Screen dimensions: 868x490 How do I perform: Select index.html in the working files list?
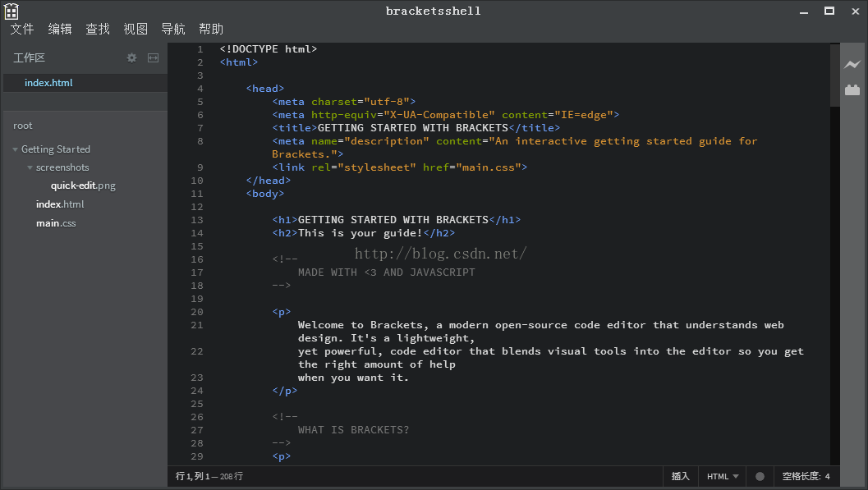click(49, 83)
